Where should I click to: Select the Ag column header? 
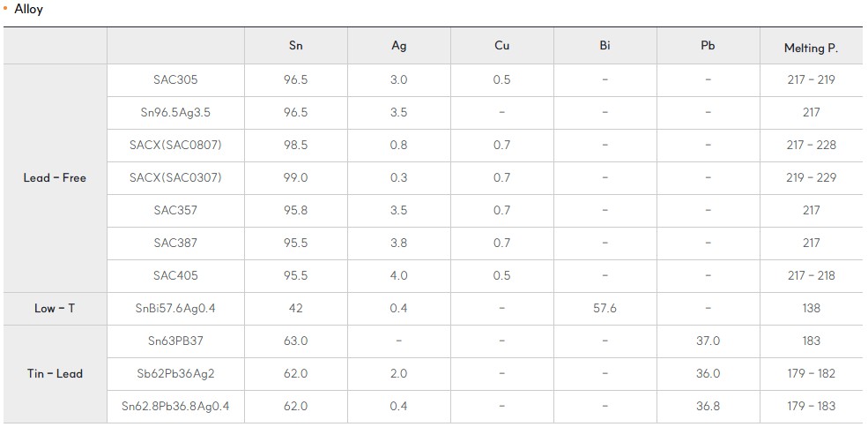point(399,46)
